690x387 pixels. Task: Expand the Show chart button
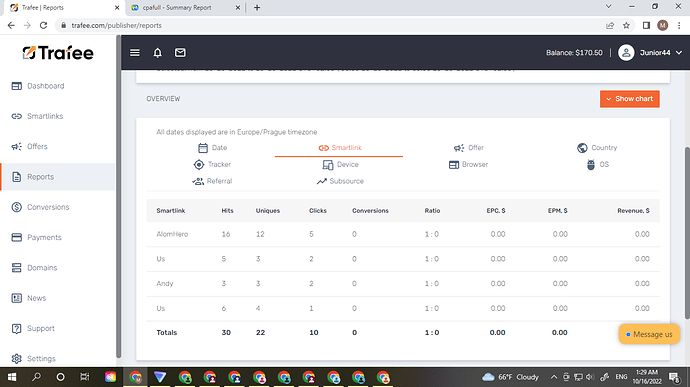pos(629,99)
